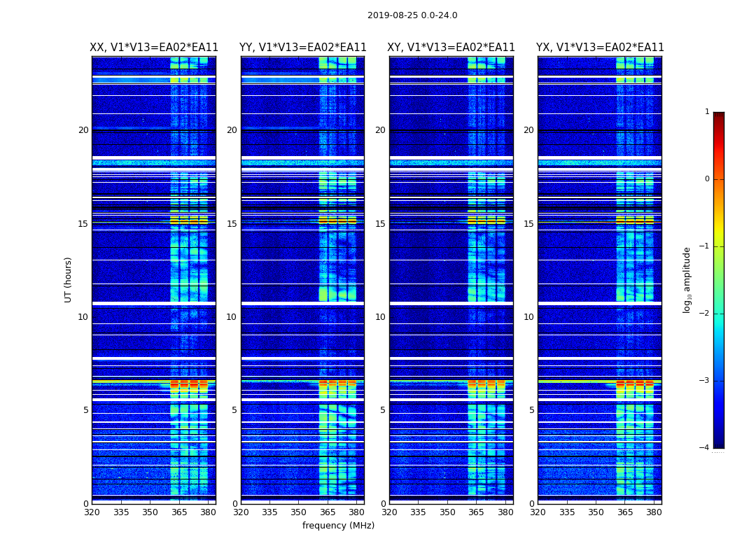735x560 pixels.
Task: Click the 320 MHz tick label under XX plot
Action: coord(92,512)
